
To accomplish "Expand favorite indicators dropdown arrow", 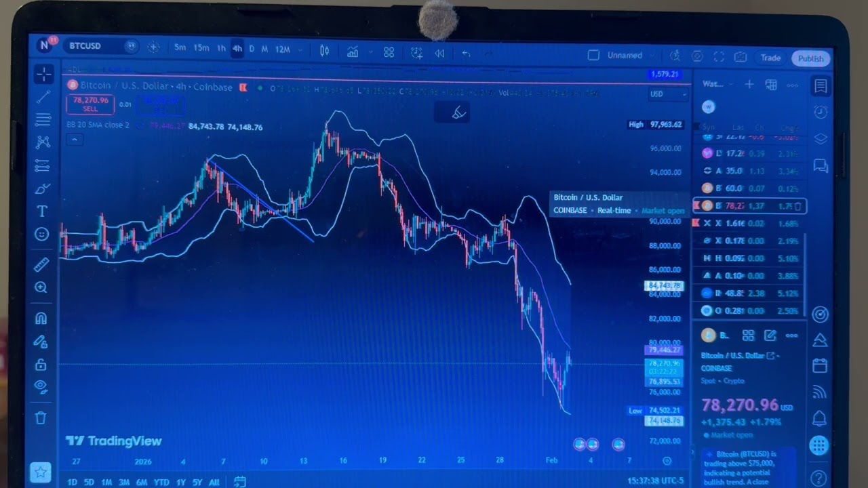I will 370,52.
